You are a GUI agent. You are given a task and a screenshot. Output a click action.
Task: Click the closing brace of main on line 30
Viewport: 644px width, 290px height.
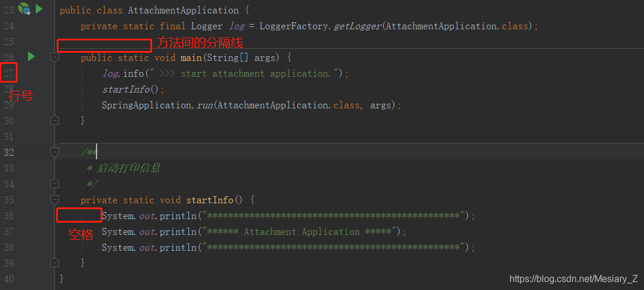coord(83,121)
